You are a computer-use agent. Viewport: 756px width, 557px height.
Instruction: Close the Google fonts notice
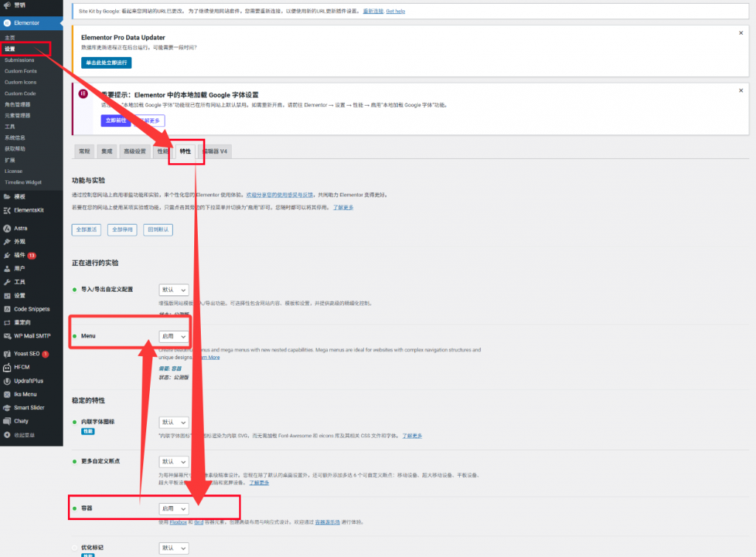point(740,90)
